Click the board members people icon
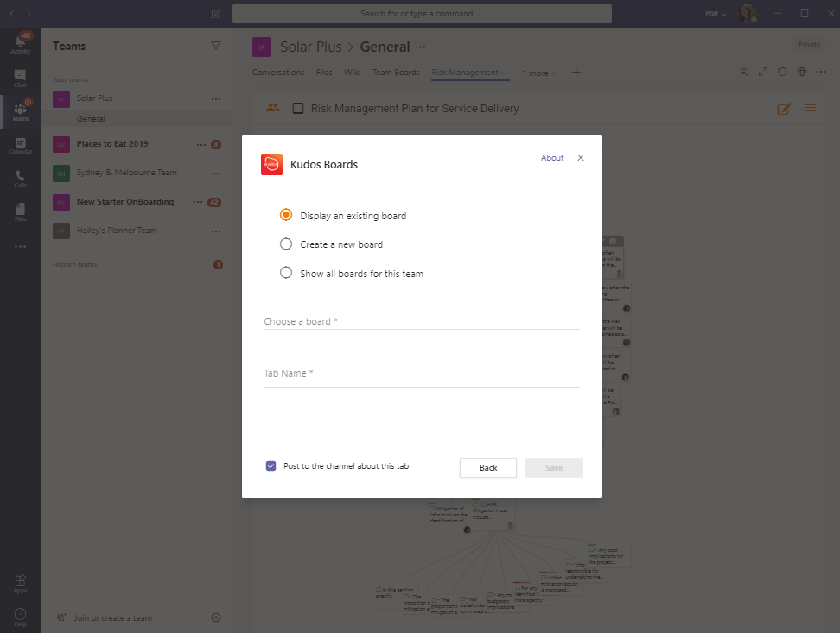840x633 pixels. click(273, 108)
